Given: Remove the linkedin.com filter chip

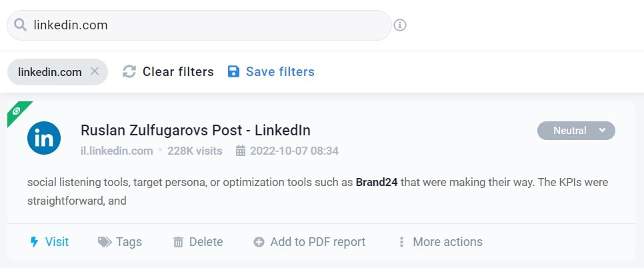Looking at the screenshot, I should click(95, 71).
